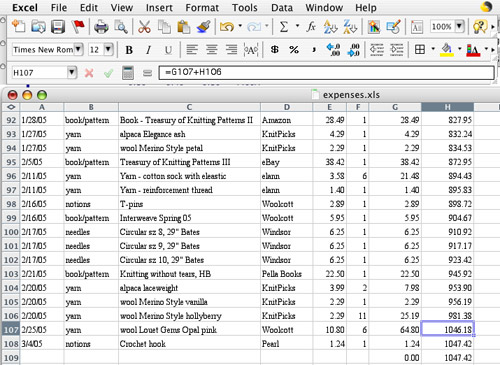Viewport: 500px width, 365px height.
Task: Open the font size dropdown arrow
Action: pos(108,49)
